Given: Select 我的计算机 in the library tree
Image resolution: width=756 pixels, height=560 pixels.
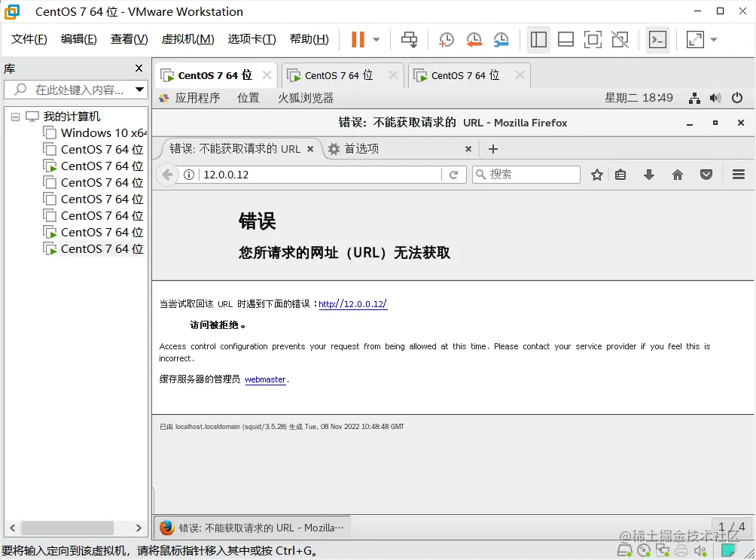Looking at the screenshot, I should [x=63, y=116].
